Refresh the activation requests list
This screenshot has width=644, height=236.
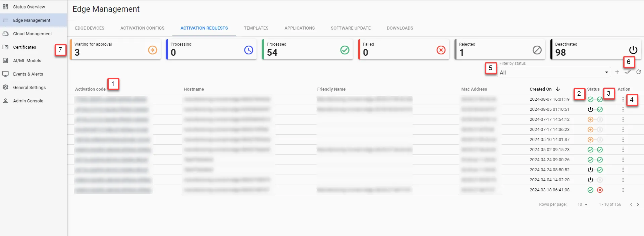click(x=639, y=72)
